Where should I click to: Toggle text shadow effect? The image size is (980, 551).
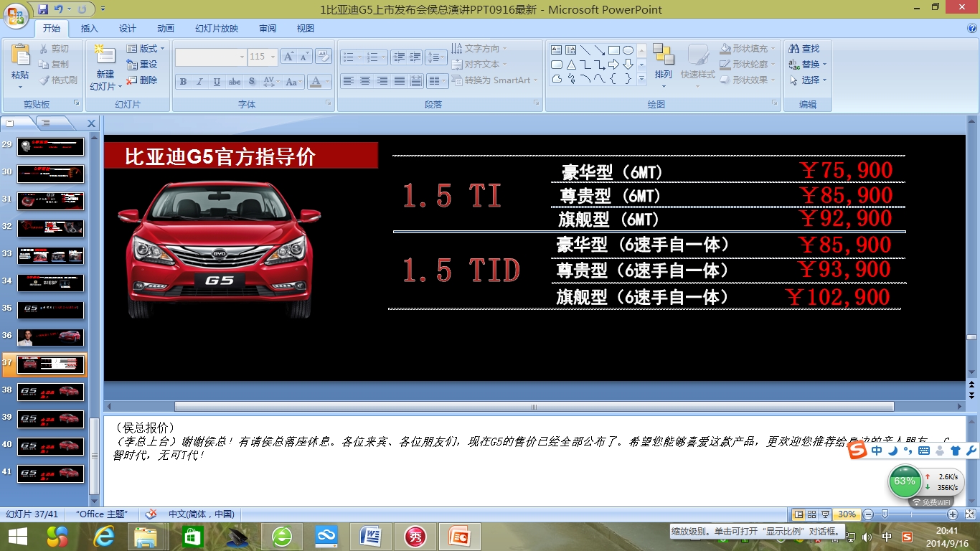252,82
